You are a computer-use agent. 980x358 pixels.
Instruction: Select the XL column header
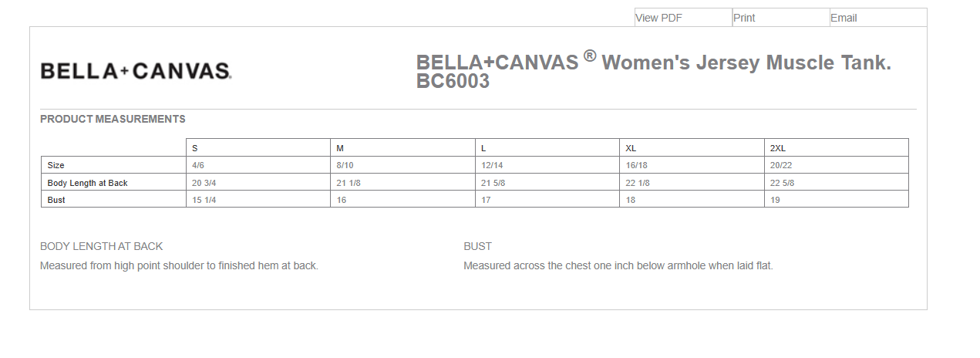pos(692,147)
